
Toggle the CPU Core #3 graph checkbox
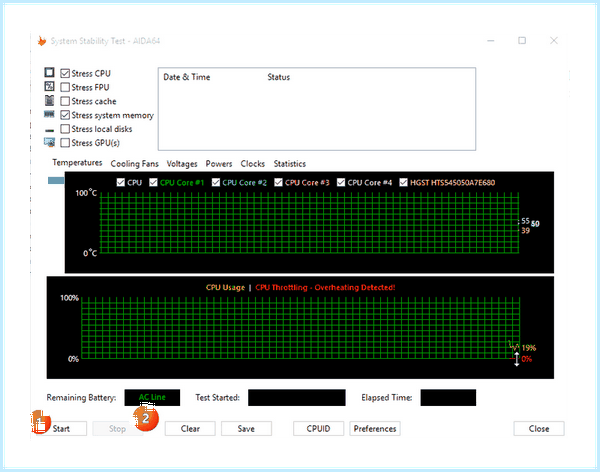(x=278, y=182)
